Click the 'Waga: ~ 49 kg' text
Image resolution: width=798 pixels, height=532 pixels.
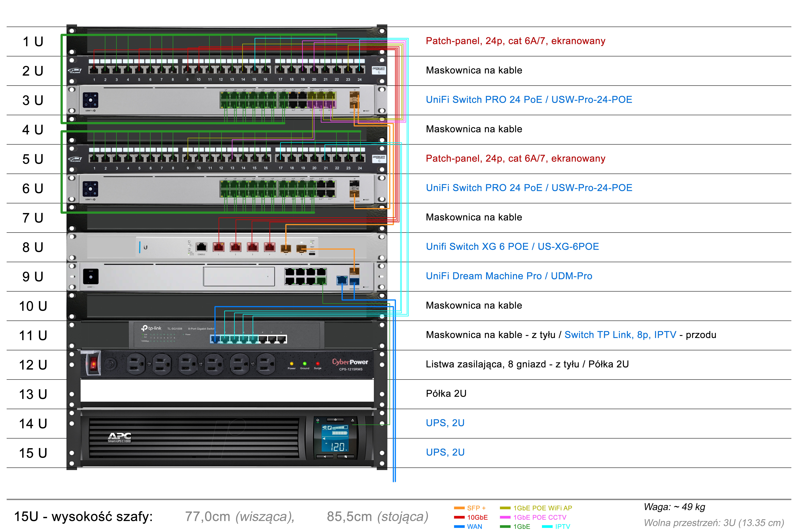tap(674, 507)
